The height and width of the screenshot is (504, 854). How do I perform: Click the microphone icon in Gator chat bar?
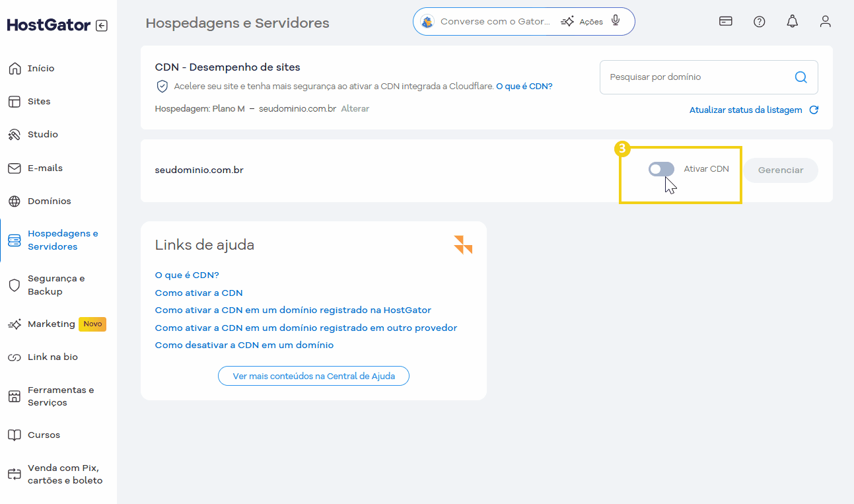tap(616, 20)
